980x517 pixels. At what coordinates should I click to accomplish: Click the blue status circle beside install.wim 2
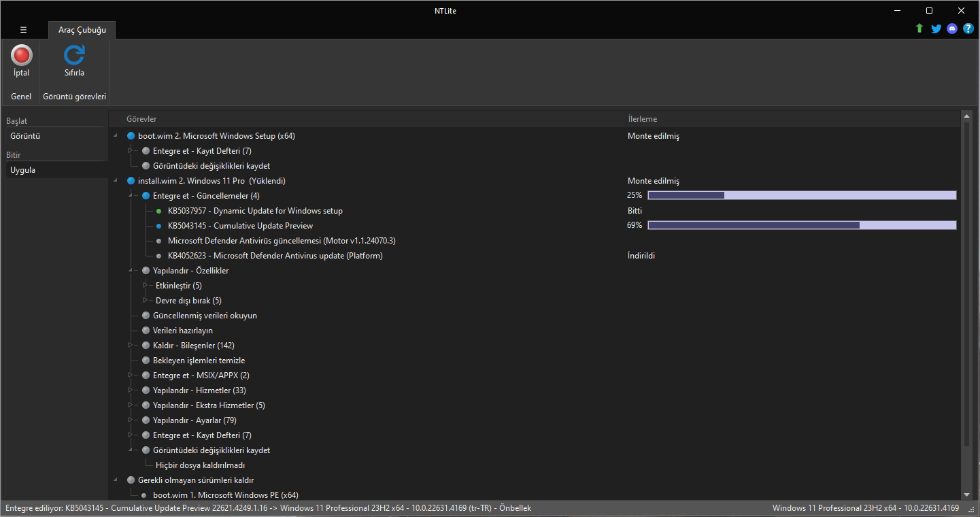click(131, 181)
